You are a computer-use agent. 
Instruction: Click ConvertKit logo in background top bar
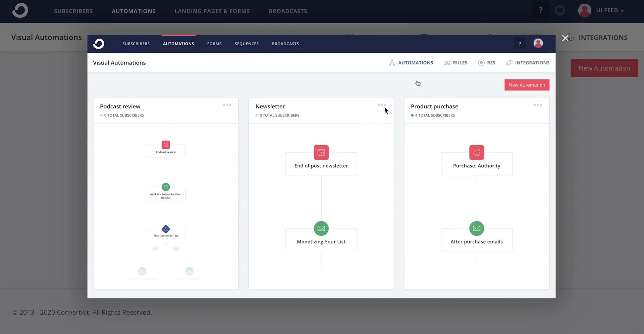20,10
